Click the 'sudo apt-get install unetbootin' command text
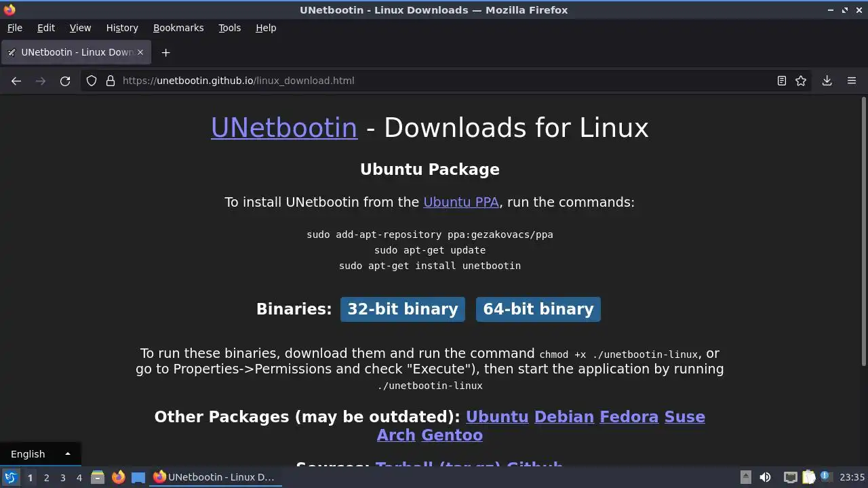This screenshot has width=868, height=488. [430, 266]
